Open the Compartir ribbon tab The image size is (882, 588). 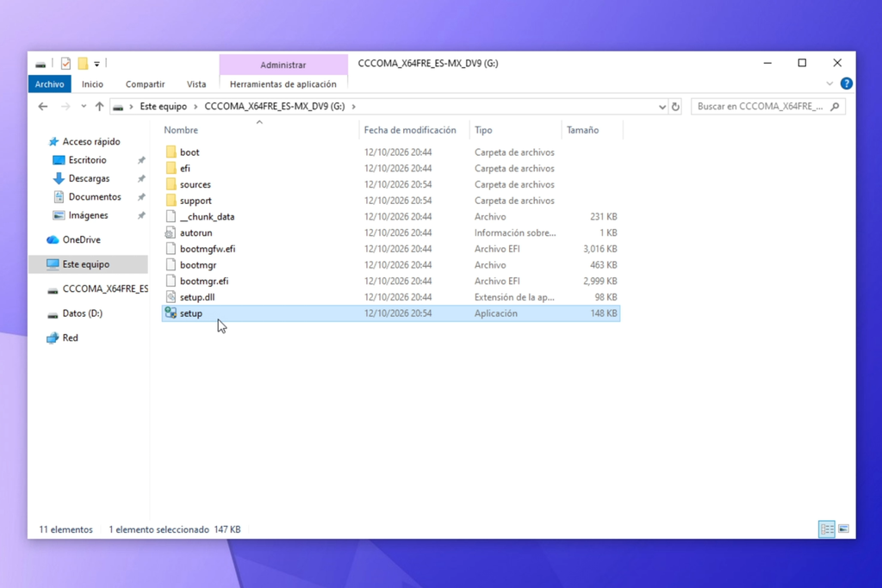point(145,84)
